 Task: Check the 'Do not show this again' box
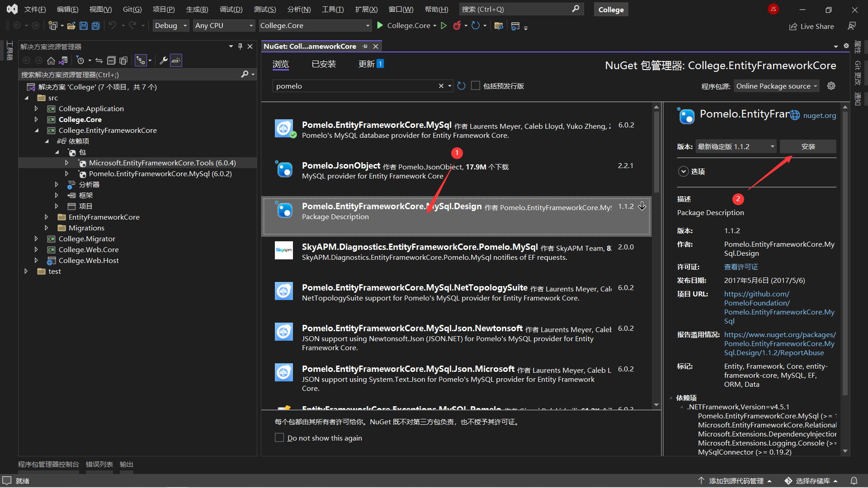click(x=279, y=438)
